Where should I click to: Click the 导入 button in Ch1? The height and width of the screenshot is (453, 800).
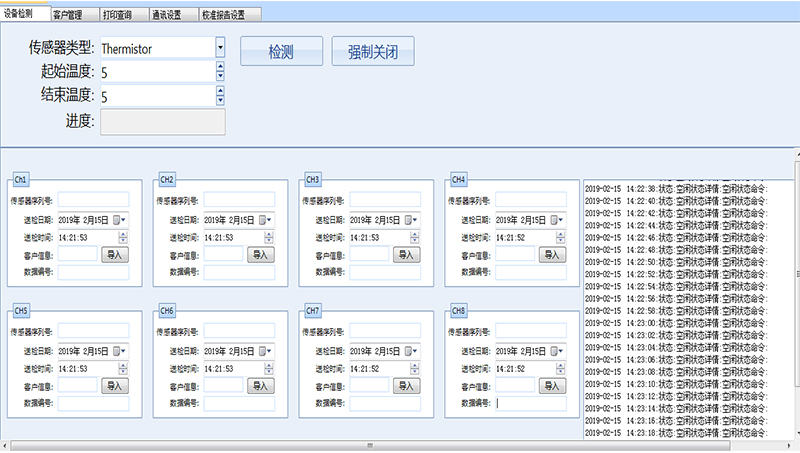tap(115, 255)
